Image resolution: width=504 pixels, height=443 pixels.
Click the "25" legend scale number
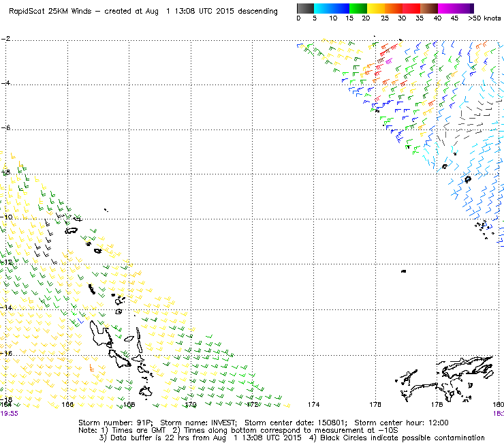[x=385, y=18]
